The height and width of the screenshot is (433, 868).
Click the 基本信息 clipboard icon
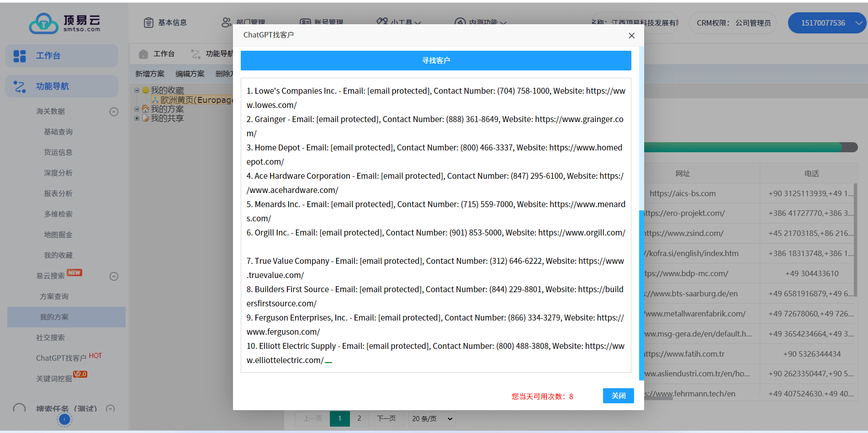tap(148, 22)
